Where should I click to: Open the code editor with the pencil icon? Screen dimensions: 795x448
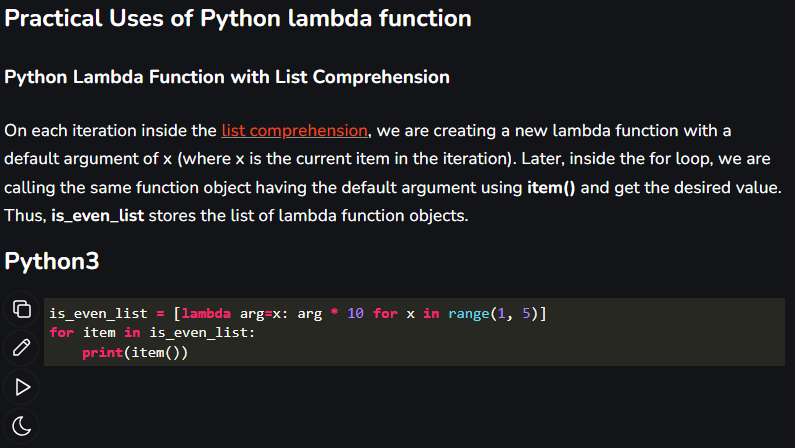tap(22, 348)
